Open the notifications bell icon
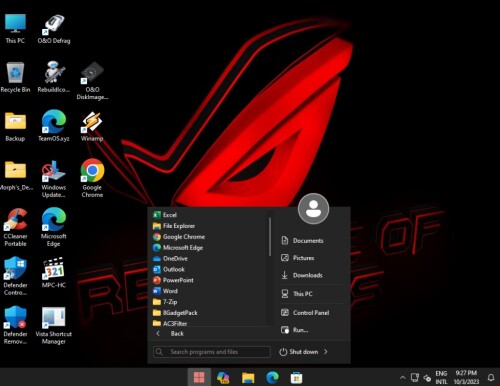The width and height of the screenshot is (500, 386). 491,377
